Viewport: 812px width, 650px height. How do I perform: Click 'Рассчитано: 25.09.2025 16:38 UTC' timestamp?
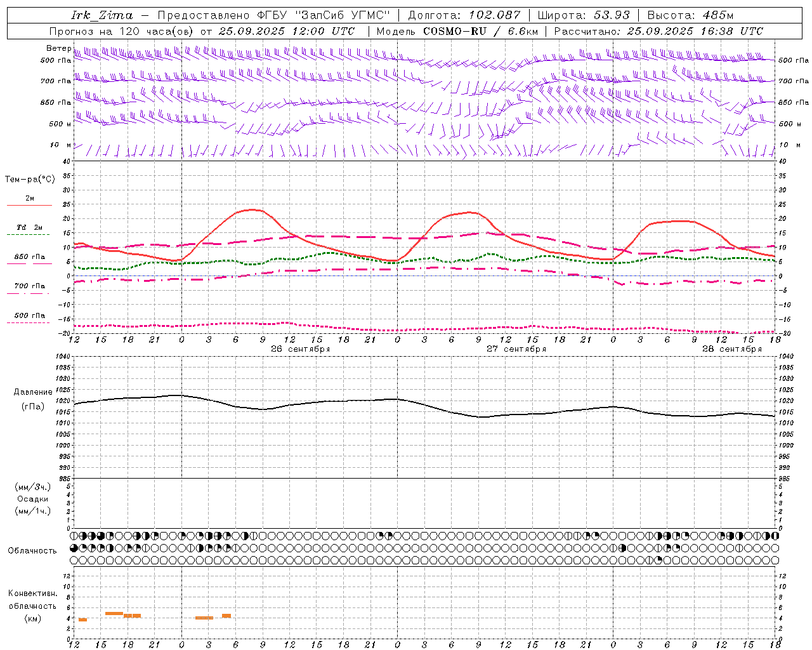(659, 31)
